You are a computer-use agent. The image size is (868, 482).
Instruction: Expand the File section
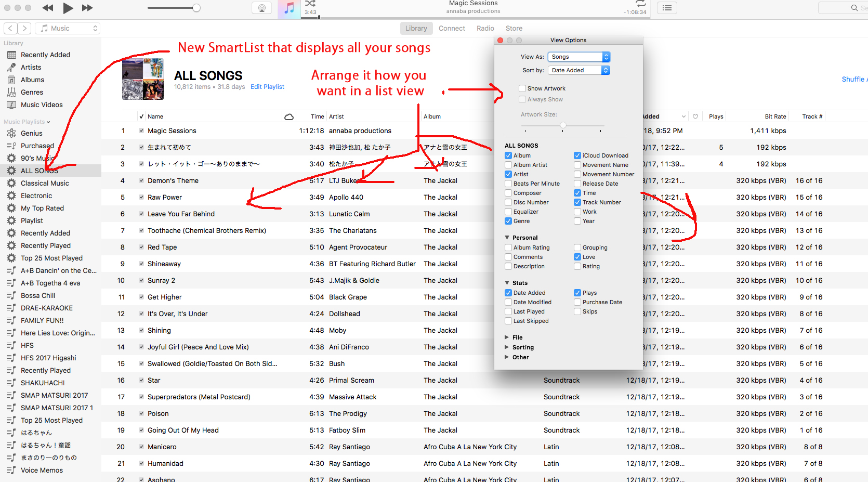(x=507, y=337)
